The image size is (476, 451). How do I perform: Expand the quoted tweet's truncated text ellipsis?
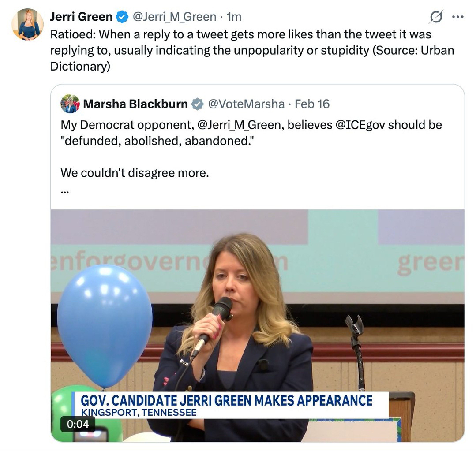[x=65, y=190]
